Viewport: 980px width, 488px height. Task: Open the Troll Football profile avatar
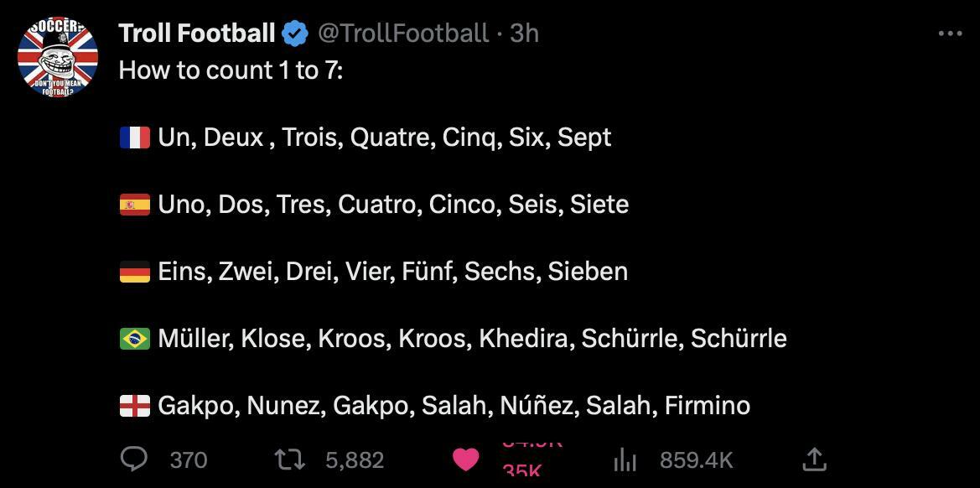pos(58,56)
